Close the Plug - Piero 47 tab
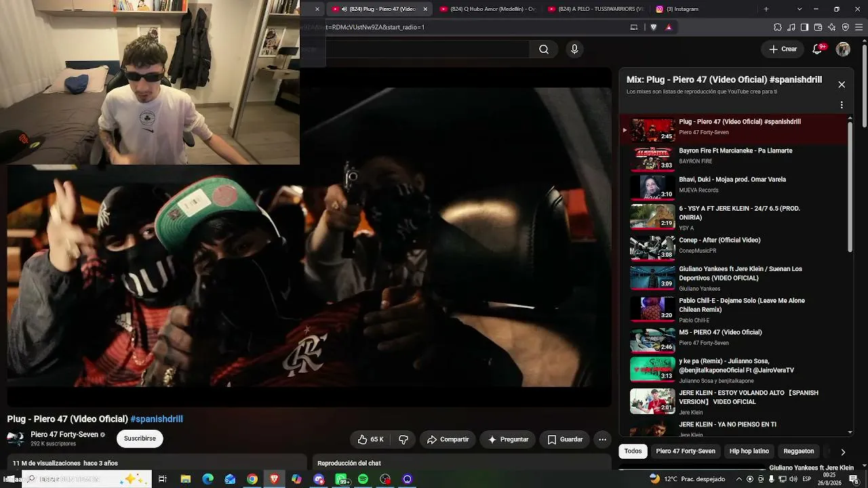Image resolution: width=868 pixels, height=488 pixels. point(425,9)
